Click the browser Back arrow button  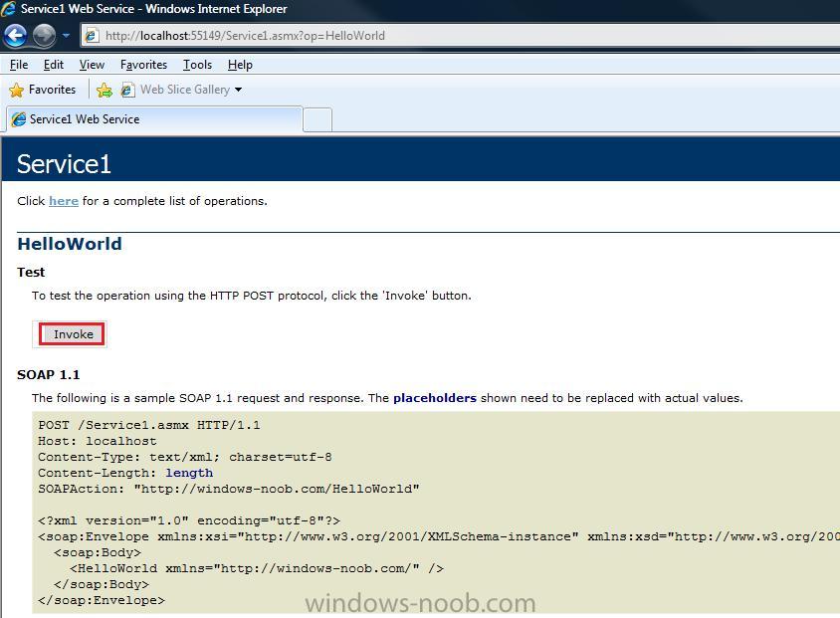click(15, 36)
